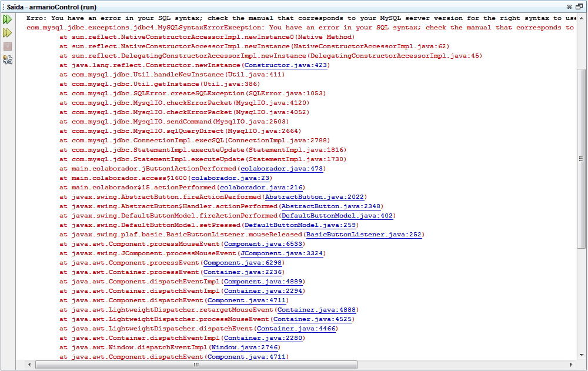
Task: Click the 'DelegatingConstructorAccessorImpl.newInstance' line
Action: pos(270,56)
